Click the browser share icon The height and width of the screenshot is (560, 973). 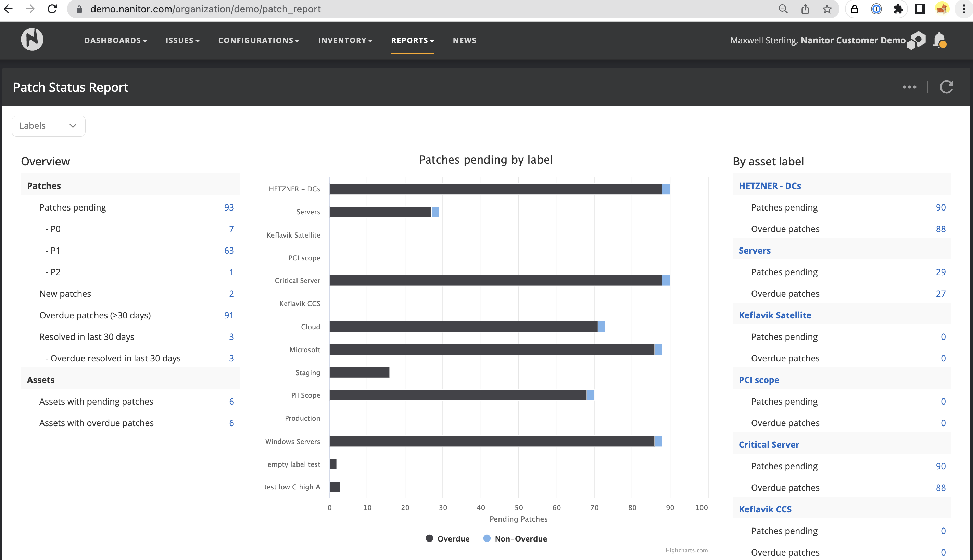[805, 9]
